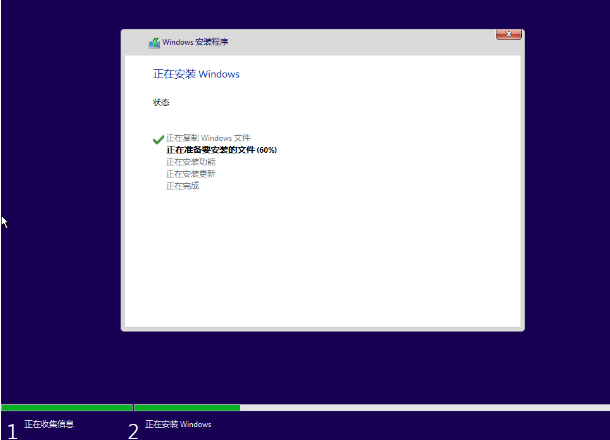Viewport: 610px width, 440px height.
Task: Click the status line 正在准备要安装的文件 (60%)
Action: [x=221, y=150]
